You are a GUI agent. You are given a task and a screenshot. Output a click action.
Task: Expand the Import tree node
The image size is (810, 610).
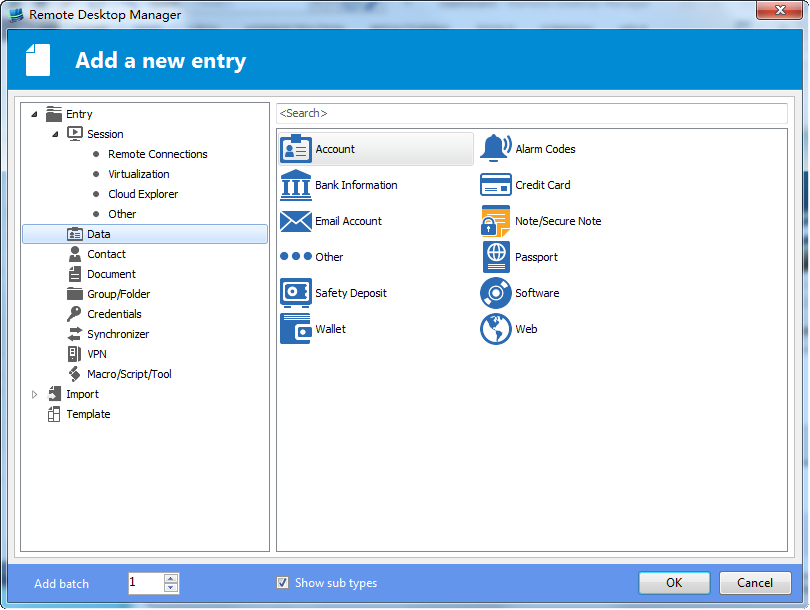35,394
